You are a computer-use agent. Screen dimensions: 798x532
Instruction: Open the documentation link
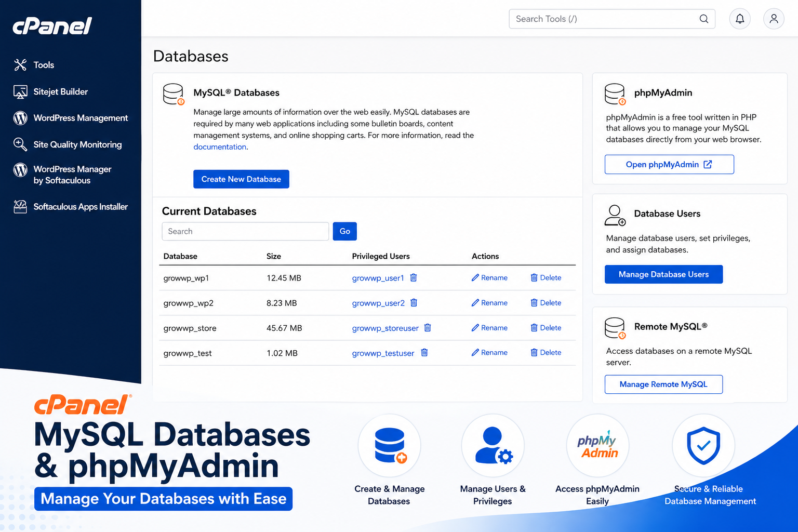click(x=220, y=147)
